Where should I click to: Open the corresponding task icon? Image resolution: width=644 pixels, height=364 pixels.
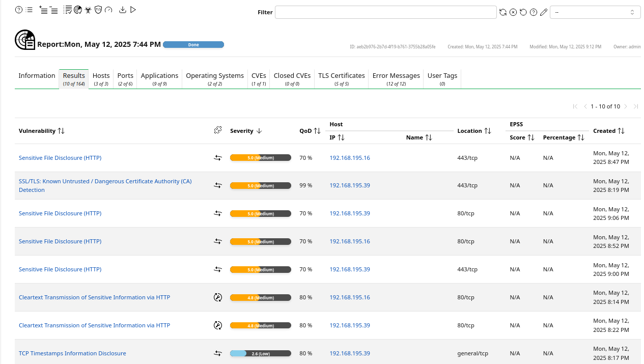pos(68,10)
